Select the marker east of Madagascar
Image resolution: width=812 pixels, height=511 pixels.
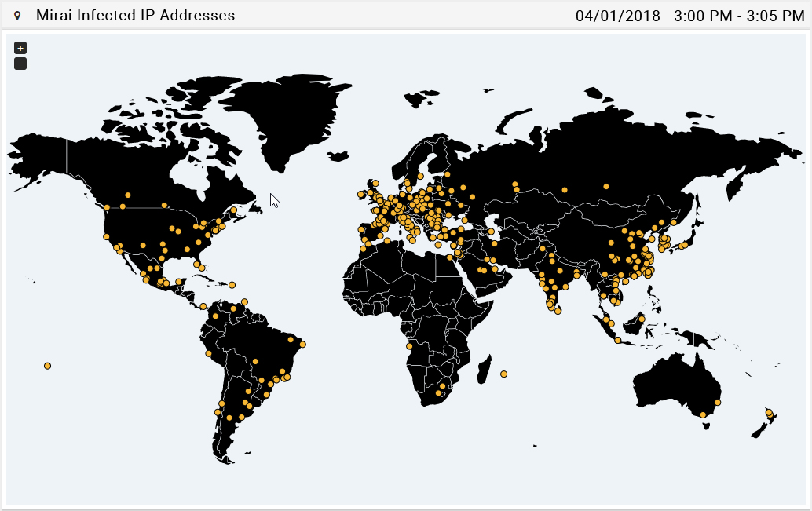(x=503, y=374)
